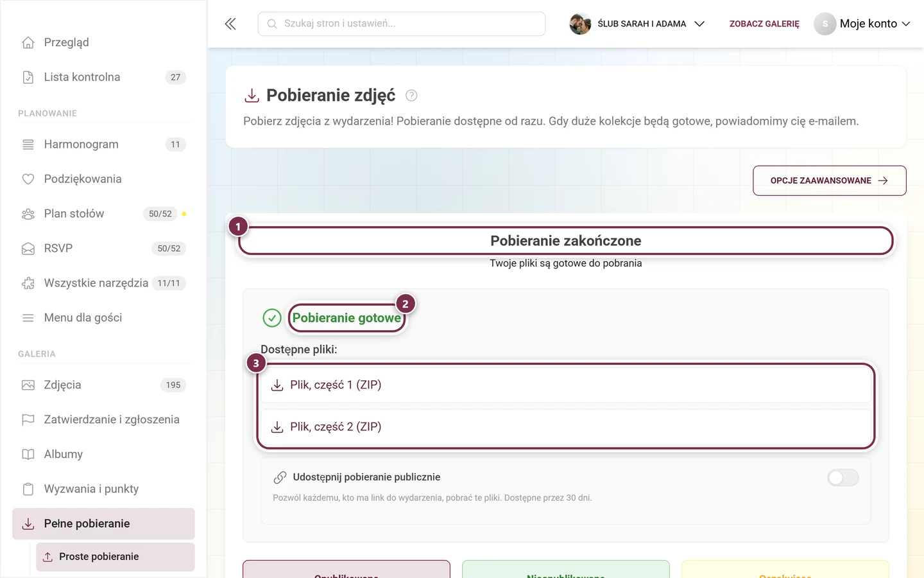The width and height of the screenshot is (924, 578).
Task: Click the 11 badge on Harmonogram
Action: coord(175,144)
